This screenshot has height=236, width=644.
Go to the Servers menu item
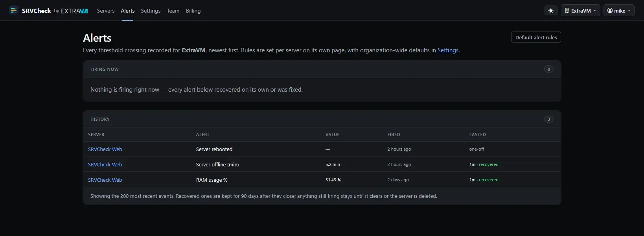[x=106, y=11]
